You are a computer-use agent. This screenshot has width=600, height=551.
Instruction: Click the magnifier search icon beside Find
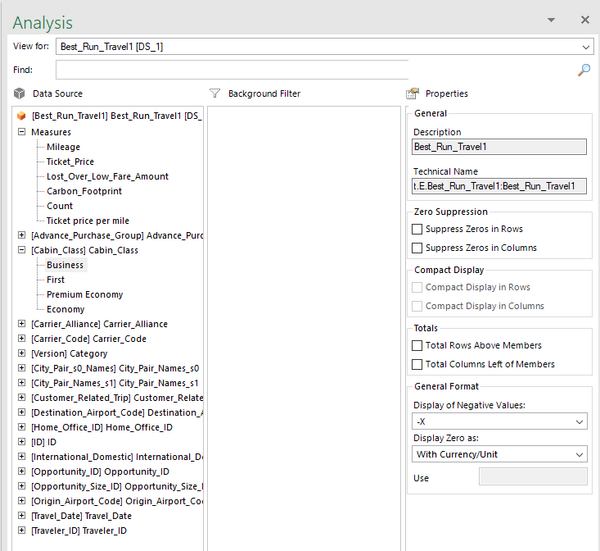pyautogui.click(x=584, y=70)
